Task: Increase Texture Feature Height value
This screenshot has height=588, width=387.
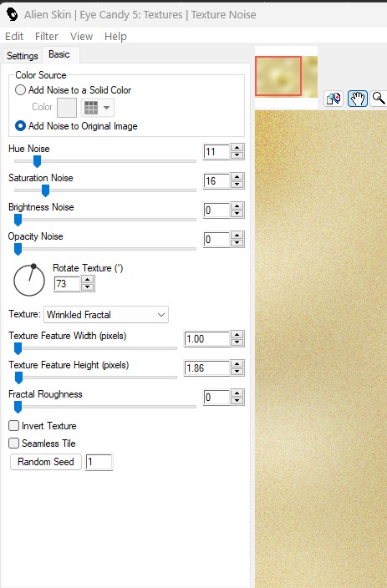Action: tap(237, 364)
